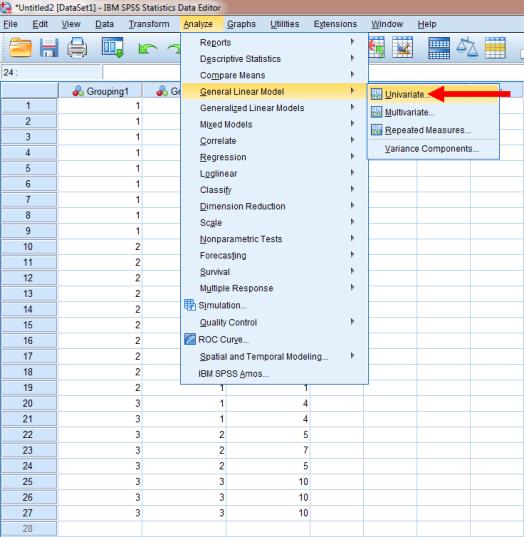Click the Repeated Measures menu item icon
524x537 pixels.
click(376, 129)
